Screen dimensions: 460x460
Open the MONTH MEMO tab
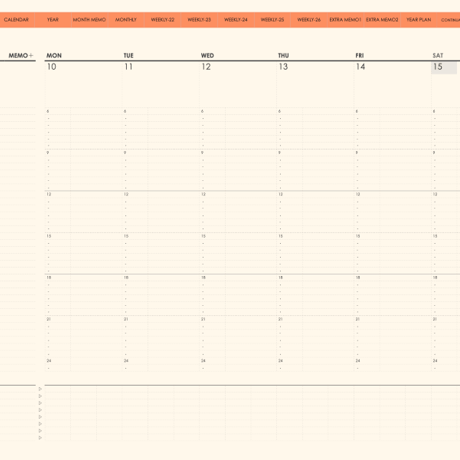[89, 20]
